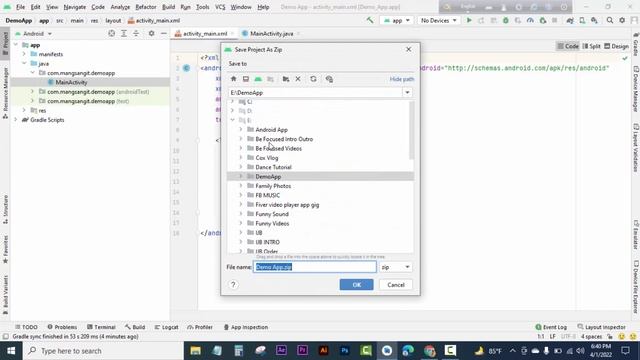Open the path history dropdown arrow
The height and width of the screenshot is (360, 640).
407,93
